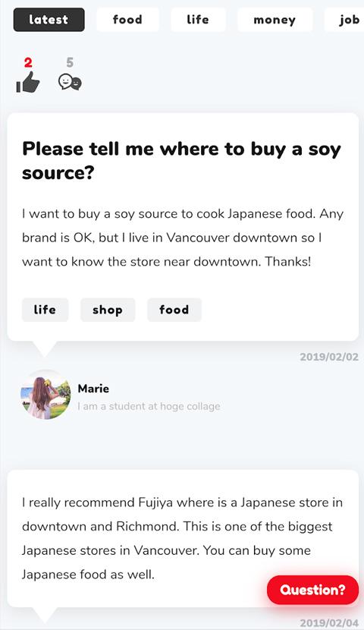Open comments via speech bubble icon

[x=70, y=83]
